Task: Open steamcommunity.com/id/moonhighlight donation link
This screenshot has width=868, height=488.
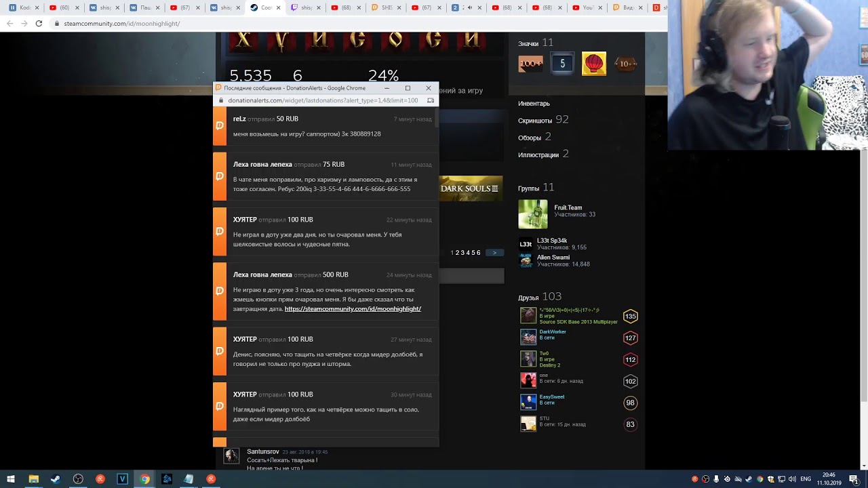Action: (353, 309)
